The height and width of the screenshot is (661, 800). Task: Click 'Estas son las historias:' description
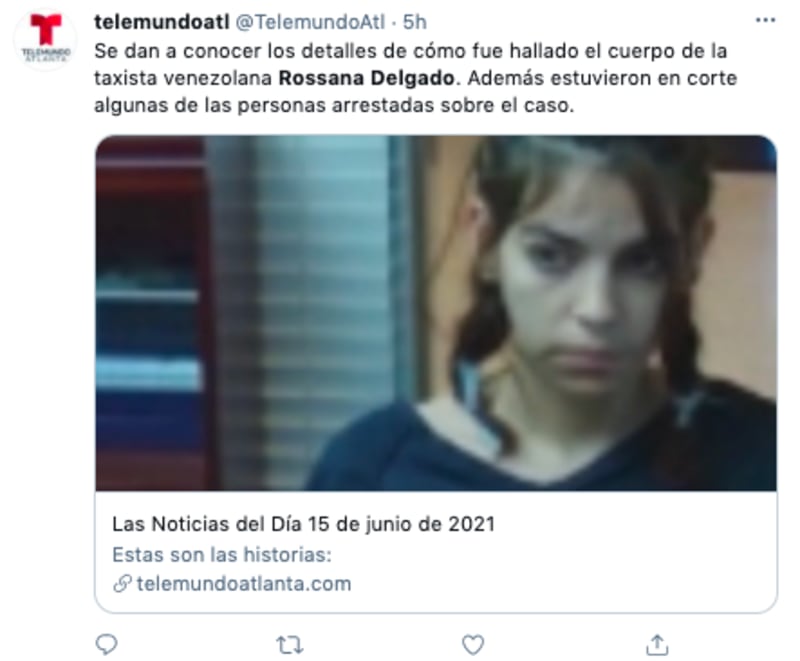pos(222,554)
